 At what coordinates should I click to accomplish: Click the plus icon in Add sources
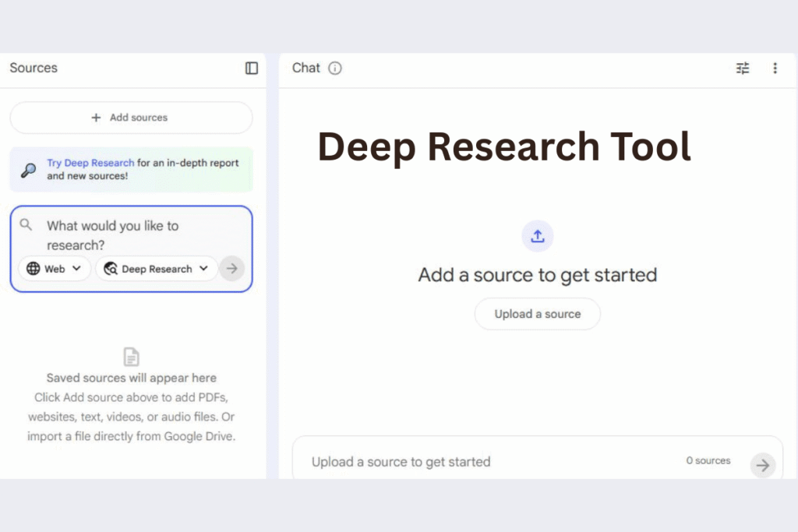coord(96,118)
